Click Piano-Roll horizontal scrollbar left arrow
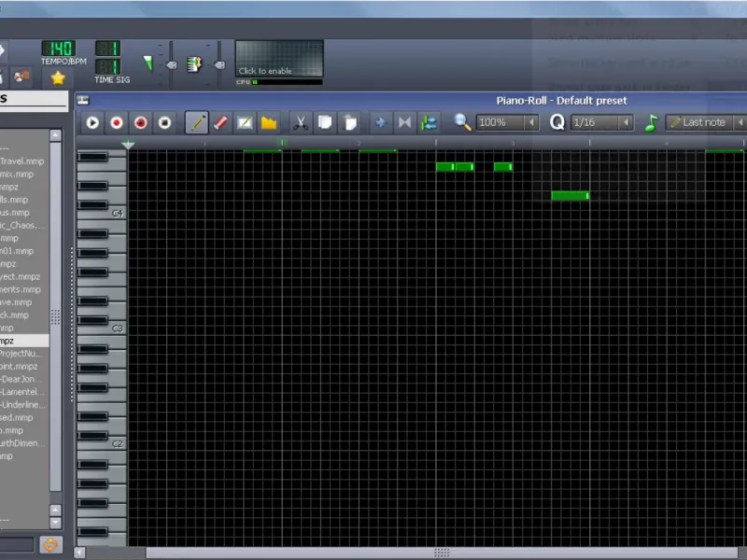The image size is (747, 560). (80, 553)
